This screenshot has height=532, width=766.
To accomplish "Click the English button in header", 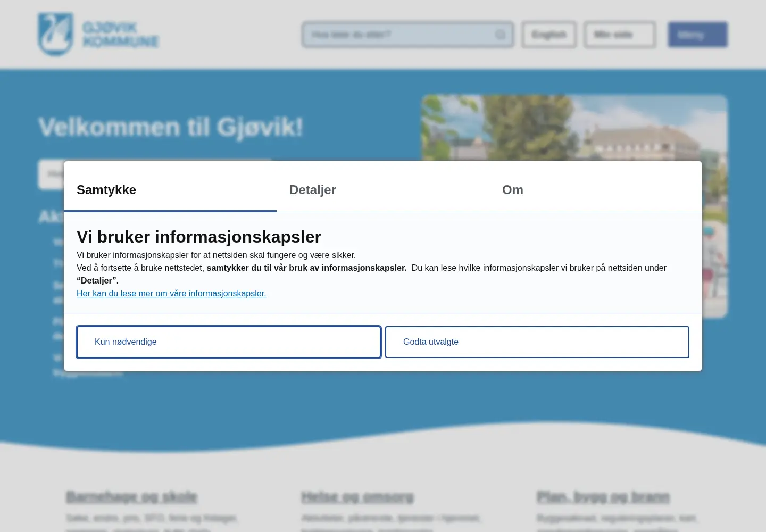I will (x=549, y=35).
